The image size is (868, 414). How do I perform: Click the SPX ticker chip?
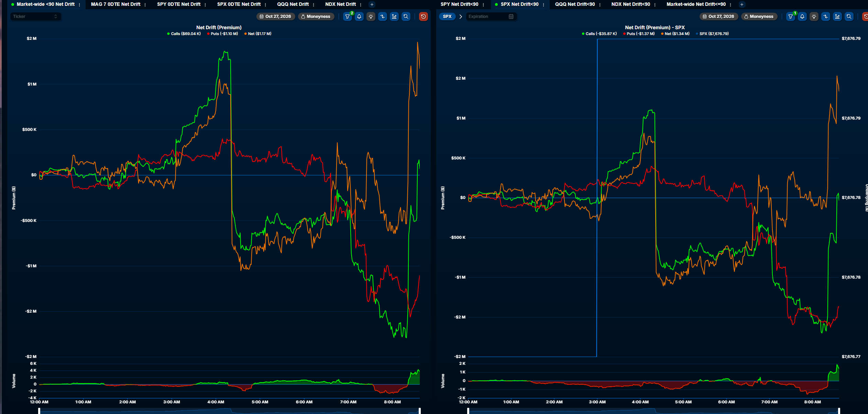click(447, 16)
